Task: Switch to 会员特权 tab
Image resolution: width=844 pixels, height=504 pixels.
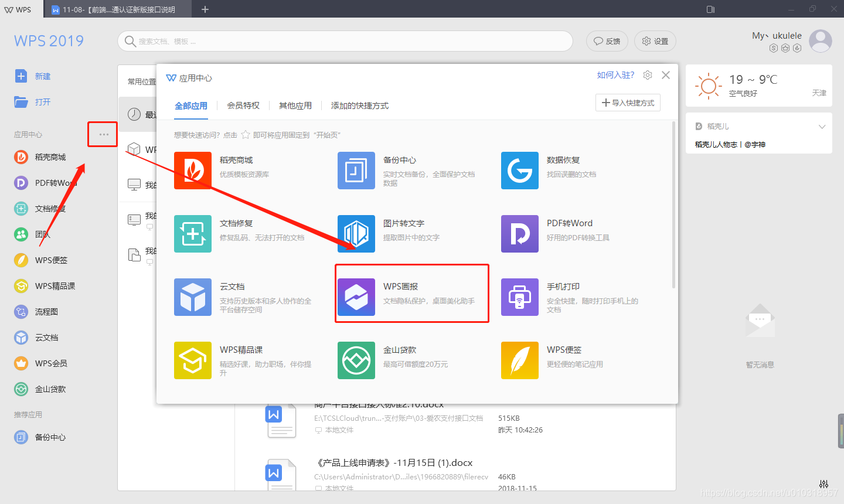Action: point(243,105)
